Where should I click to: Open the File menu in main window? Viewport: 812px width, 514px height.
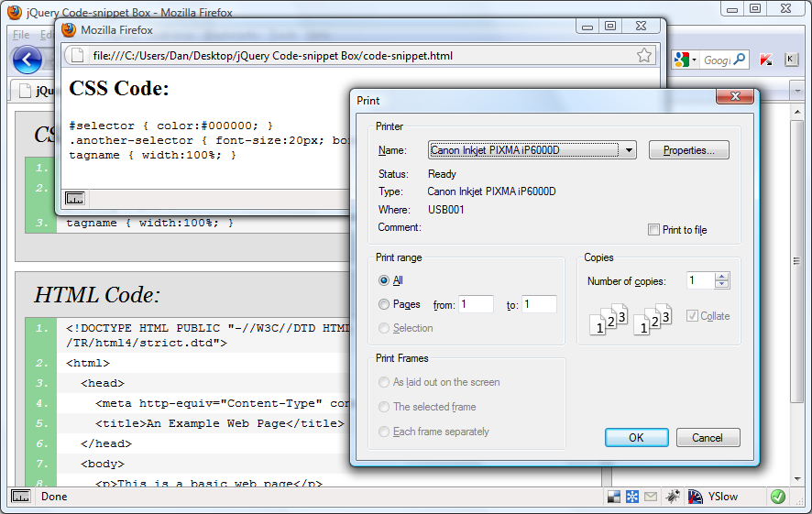[21, 35]
